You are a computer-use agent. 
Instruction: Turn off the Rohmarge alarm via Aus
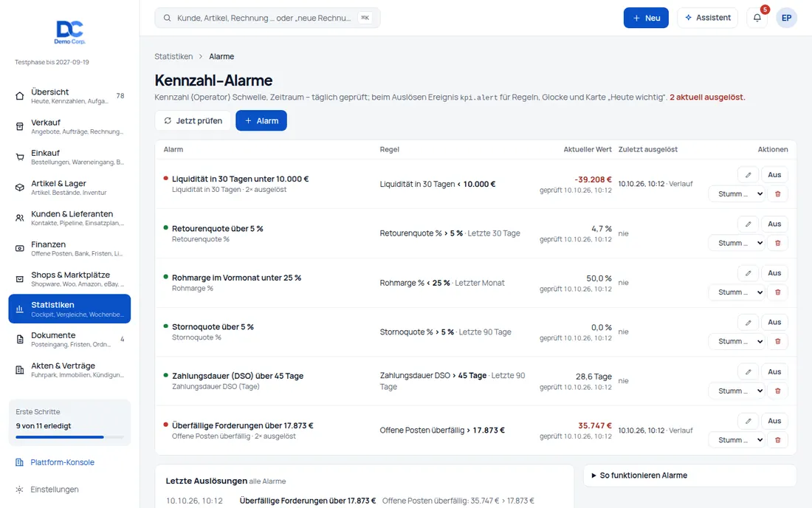point(774,273)
